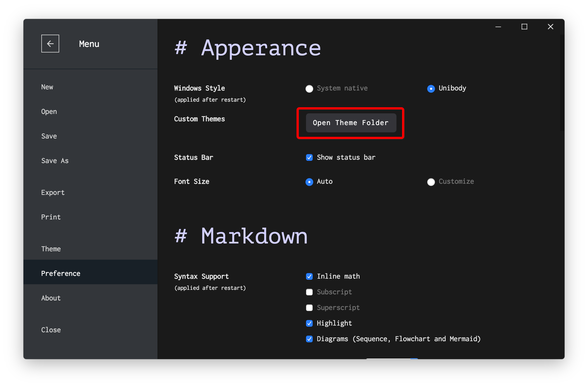Choose the Customize font size option
This screenshot has height=387, width=588.
pos(431,182)
